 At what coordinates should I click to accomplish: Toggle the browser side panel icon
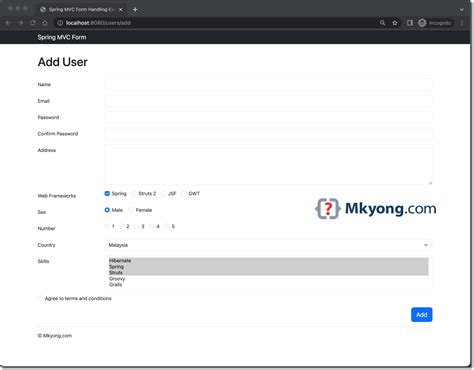(x=410, y=23)
